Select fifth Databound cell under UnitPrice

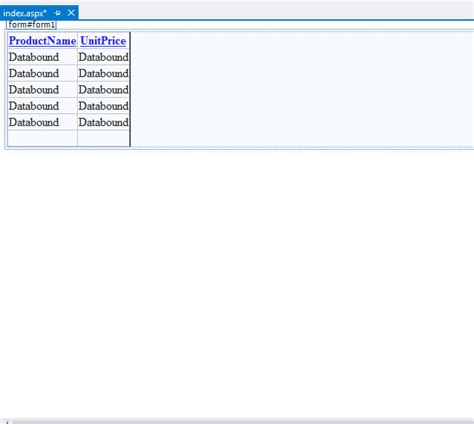click(x=104, y=122)
